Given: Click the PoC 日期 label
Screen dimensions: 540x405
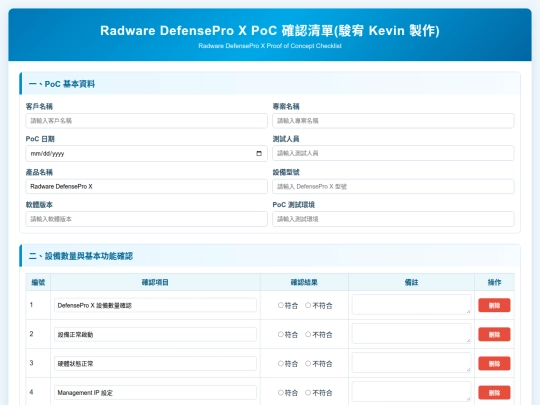Looking at the screenshot, I should (x=40, y=139).
